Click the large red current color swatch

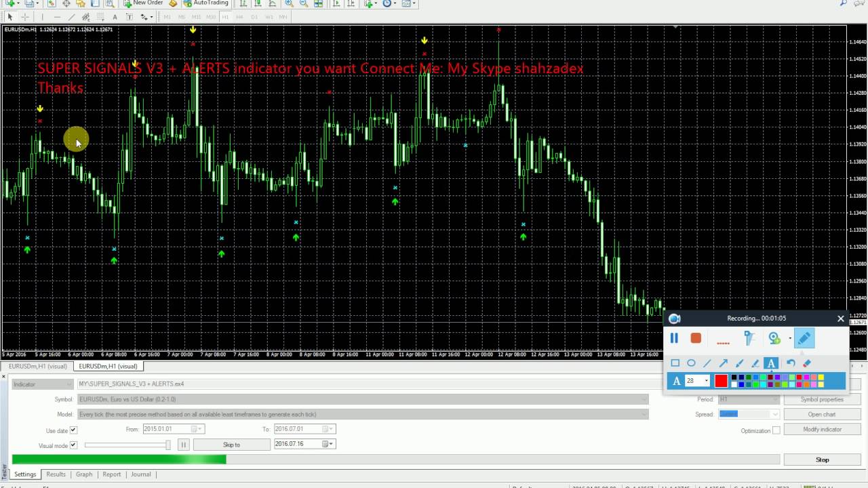coord(721,381)
